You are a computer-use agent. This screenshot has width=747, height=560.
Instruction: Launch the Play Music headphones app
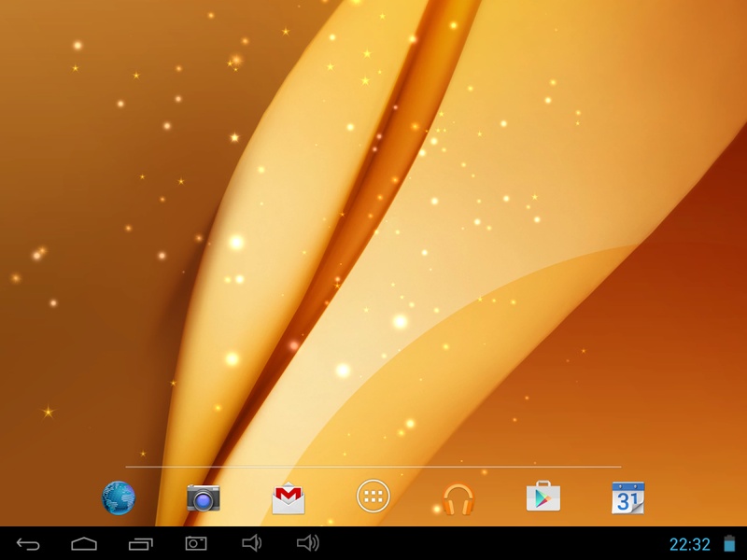(x=458, y=498)
